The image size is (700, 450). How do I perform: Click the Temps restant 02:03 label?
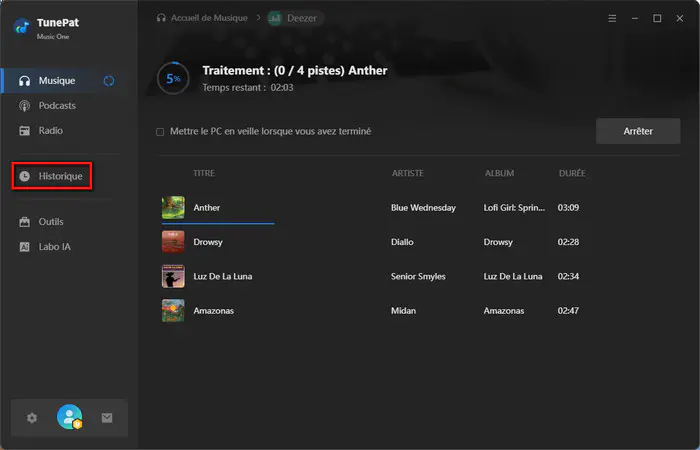click(248, 88)
